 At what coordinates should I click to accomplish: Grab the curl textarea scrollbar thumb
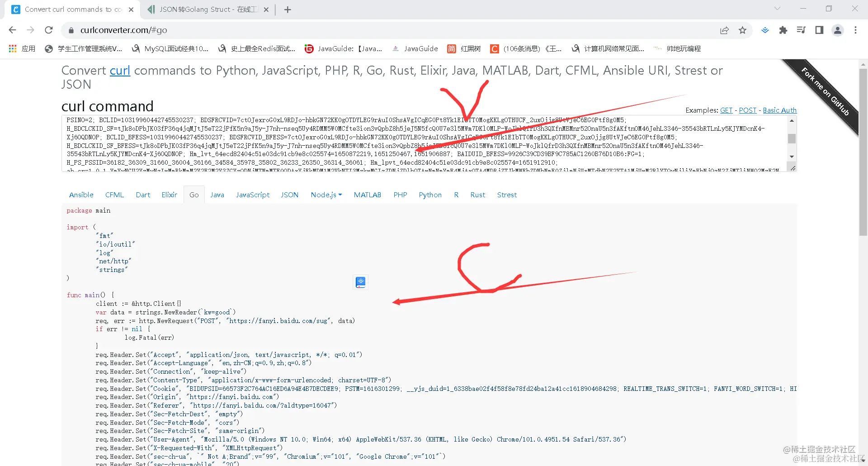(x=792, y=138)
